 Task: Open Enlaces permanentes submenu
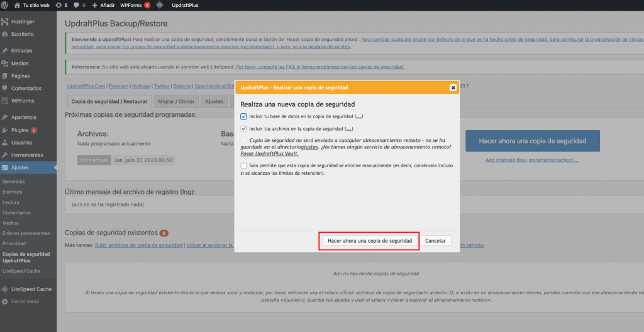[x=26, y=233]
